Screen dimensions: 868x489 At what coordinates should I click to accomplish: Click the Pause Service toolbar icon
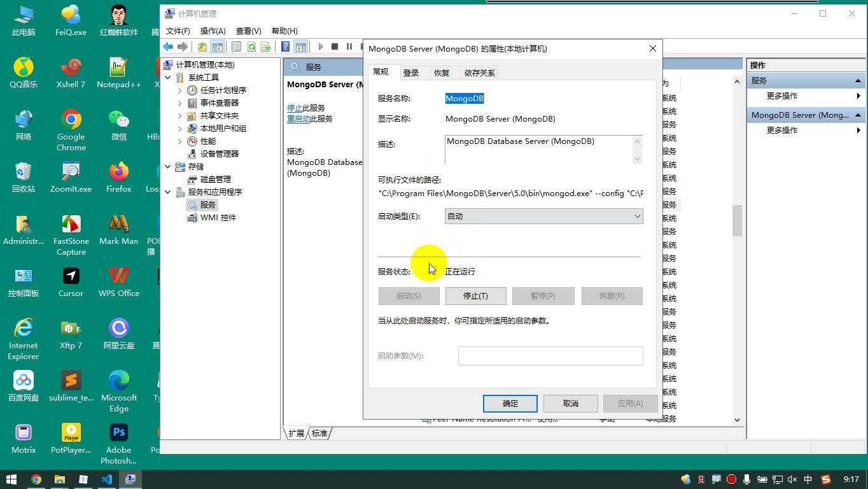tap(349, 46)
